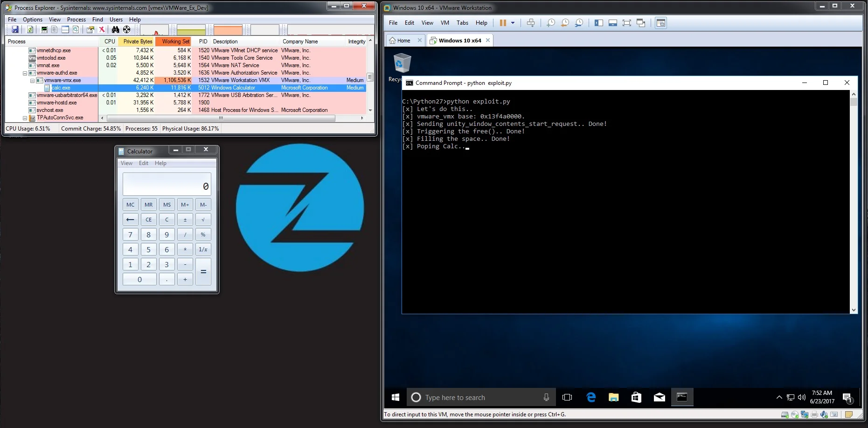Viewport: 868px width, 428px height.
Task: Click the VMware console view icon at toolbar end
Action: (661, 23)
